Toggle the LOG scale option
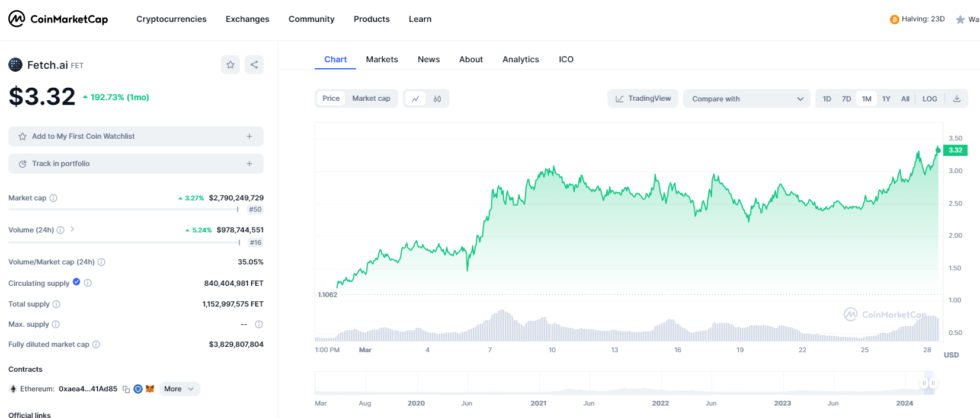Screen dimensions: 980x418 tap(930, 99)
